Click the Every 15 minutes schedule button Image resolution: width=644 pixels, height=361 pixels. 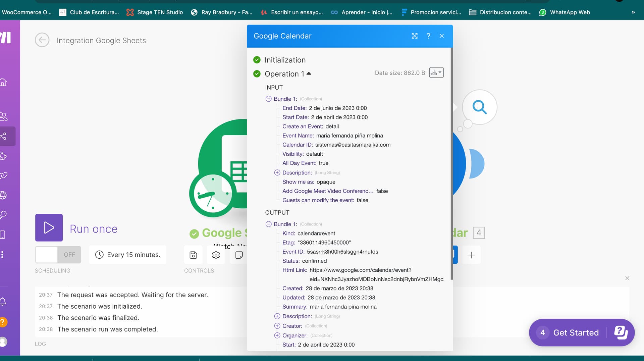click(x=128, y=255)
